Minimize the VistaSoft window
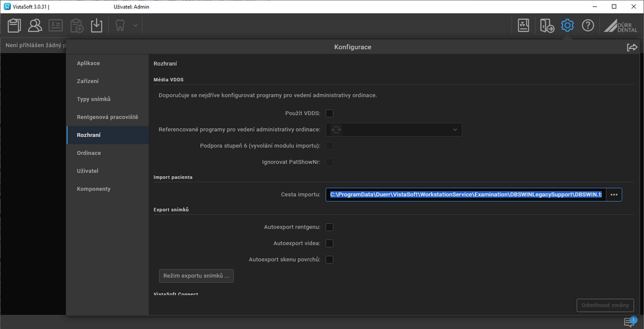The width and height of the screenshot is (644, 329). (595, 7)
